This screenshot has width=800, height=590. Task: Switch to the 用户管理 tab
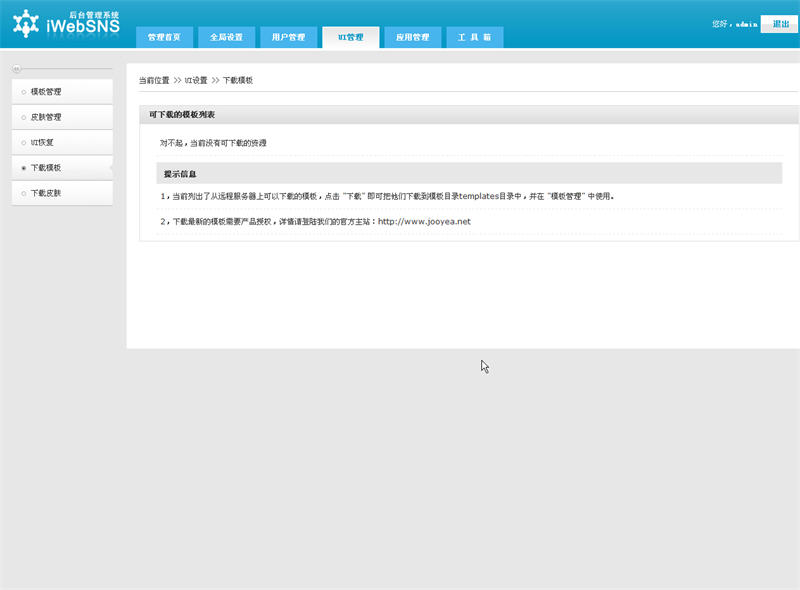288,37
